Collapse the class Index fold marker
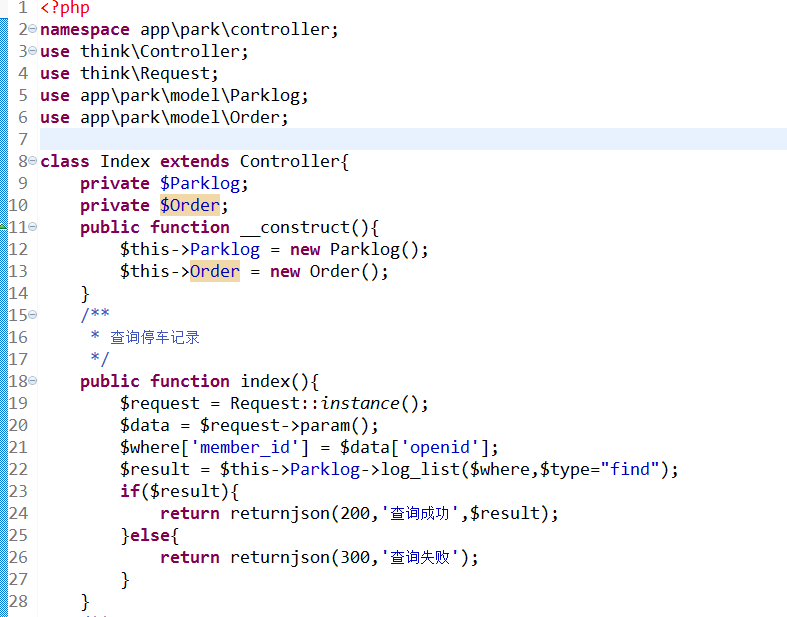This screenshot has height=617, width=787. [33, 162]
